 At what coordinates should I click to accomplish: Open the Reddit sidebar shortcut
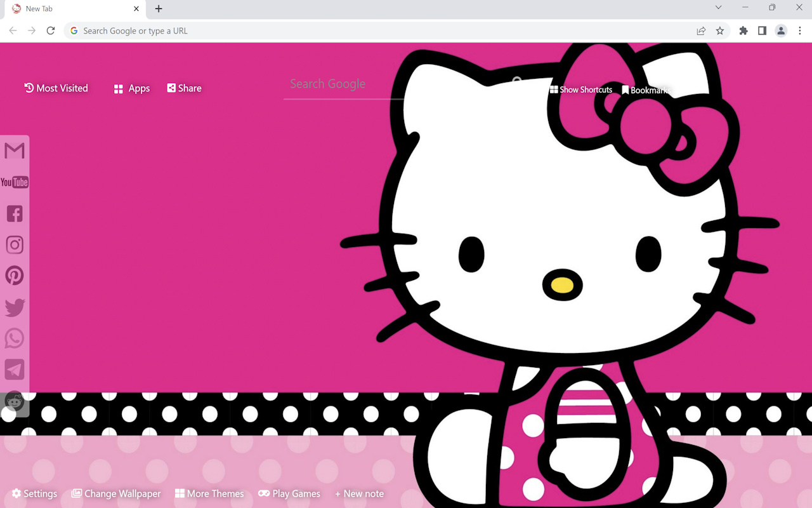pyautogui.click(x=15, y=401)
